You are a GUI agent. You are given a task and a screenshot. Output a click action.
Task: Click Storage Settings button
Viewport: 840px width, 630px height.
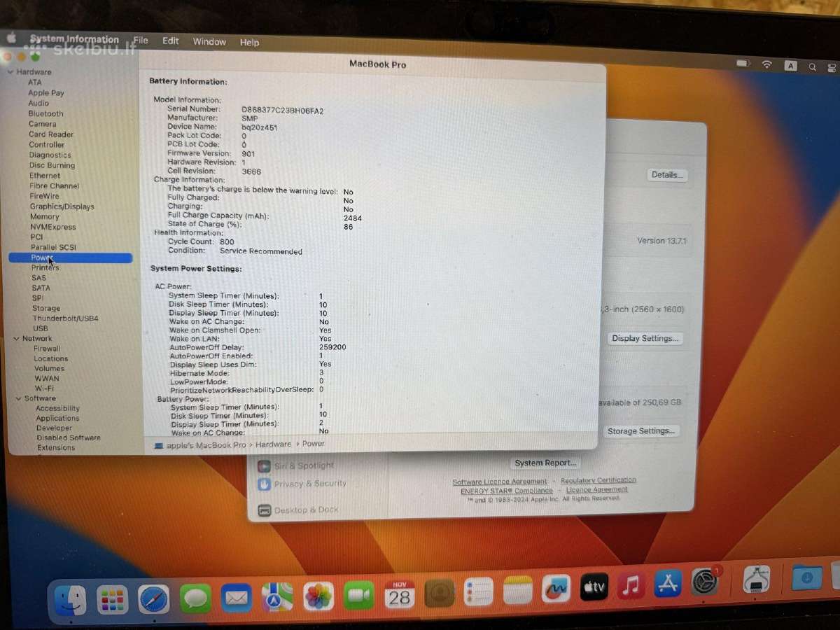tap(640, 431)
